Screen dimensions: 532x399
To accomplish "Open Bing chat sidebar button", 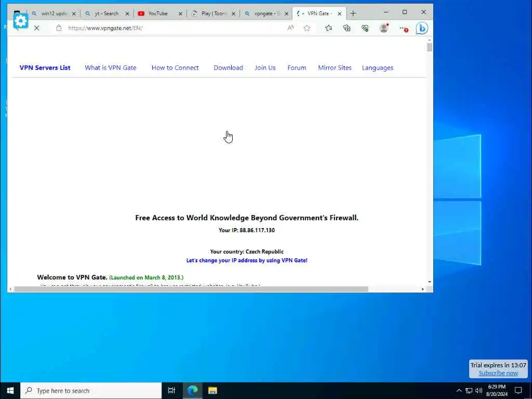I will [x=422, y=28].
